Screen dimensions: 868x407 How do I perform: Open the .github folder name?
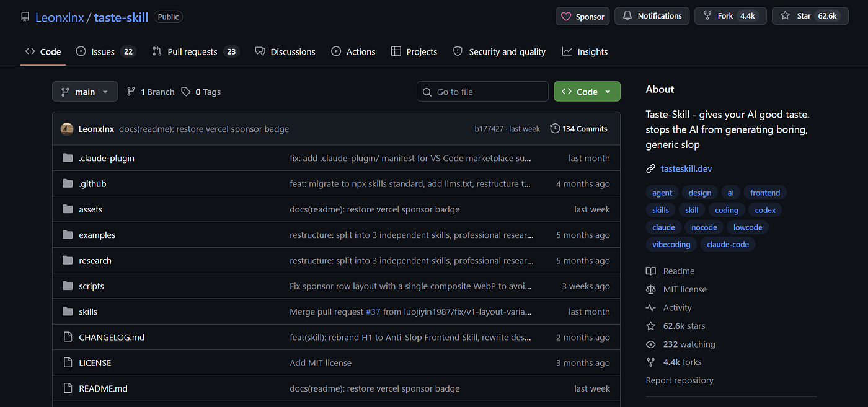click(x=92, y=183)
